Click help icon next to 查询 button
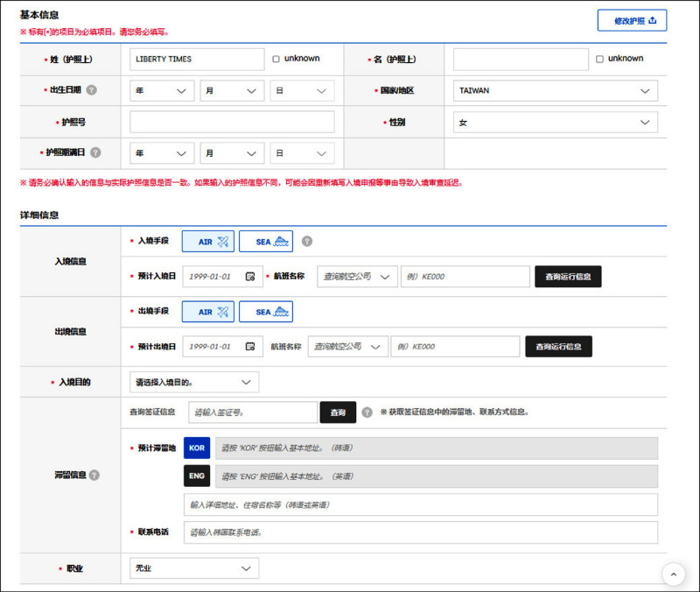 (367, 412)
